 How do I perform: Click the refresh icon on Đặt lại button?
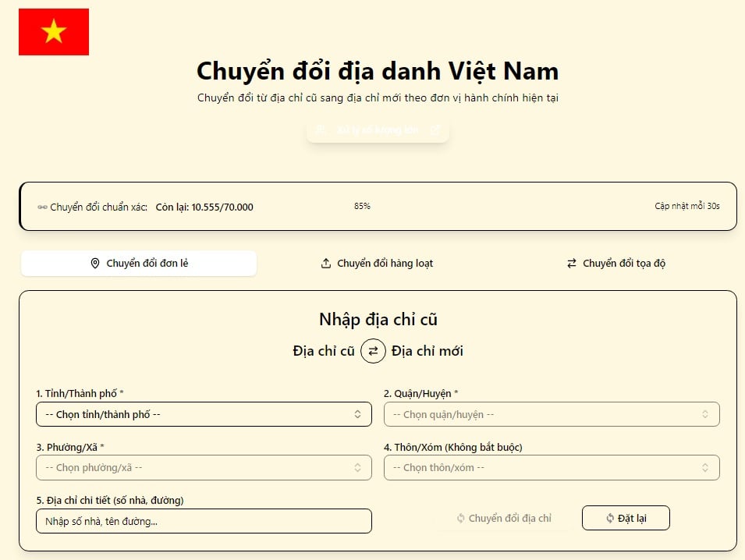(610, 518)
